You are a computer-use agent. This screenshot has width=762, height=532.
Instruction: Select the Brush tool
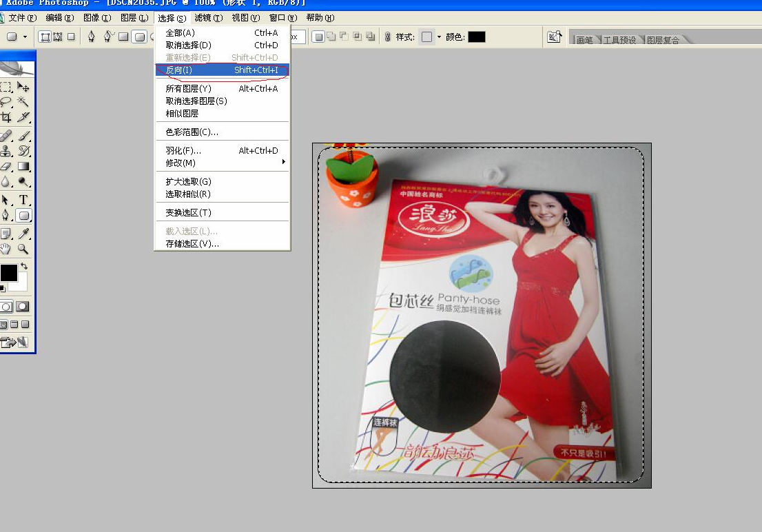pos(23,136)
